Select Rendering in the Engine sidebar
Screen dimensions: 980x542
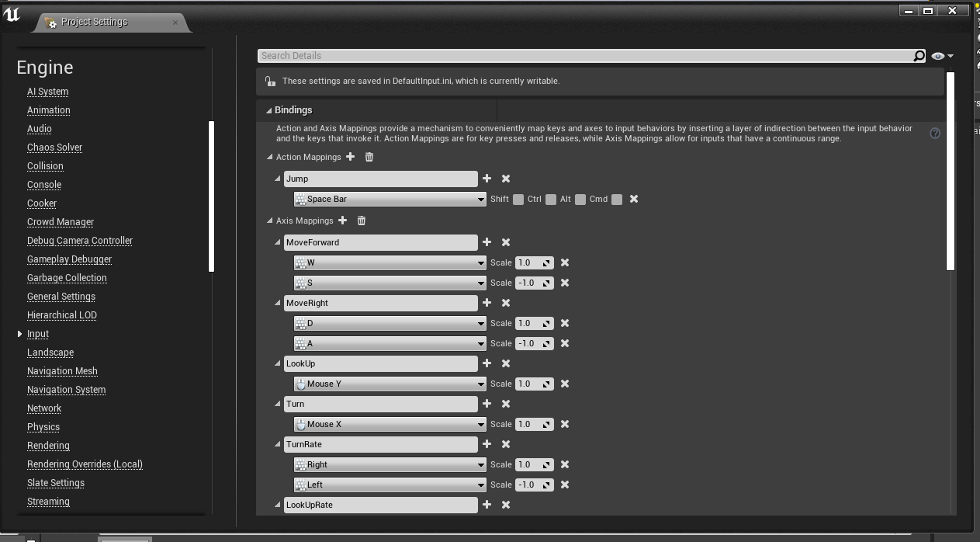[x=48, y=445]
